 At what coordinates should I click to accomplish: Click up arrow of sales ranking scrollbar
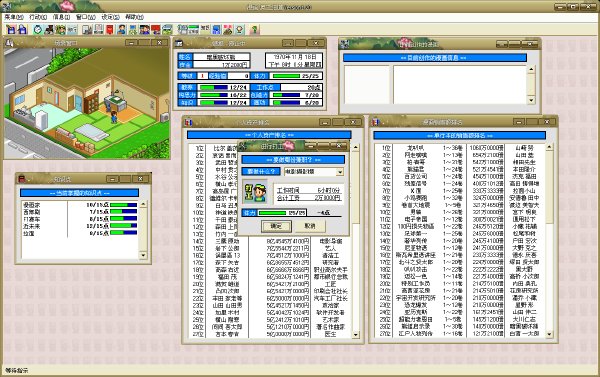(x=549, y=147)
